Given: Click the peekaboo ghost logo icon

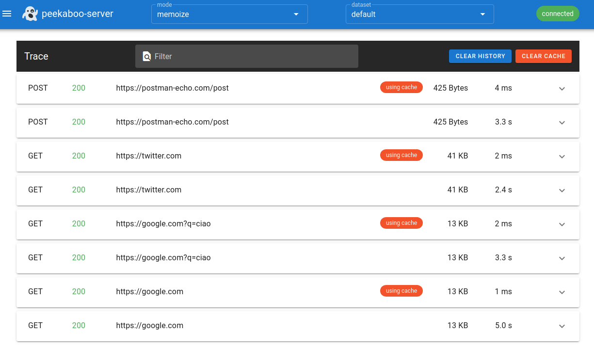Looking at the screenshot, I should (30, 14).
